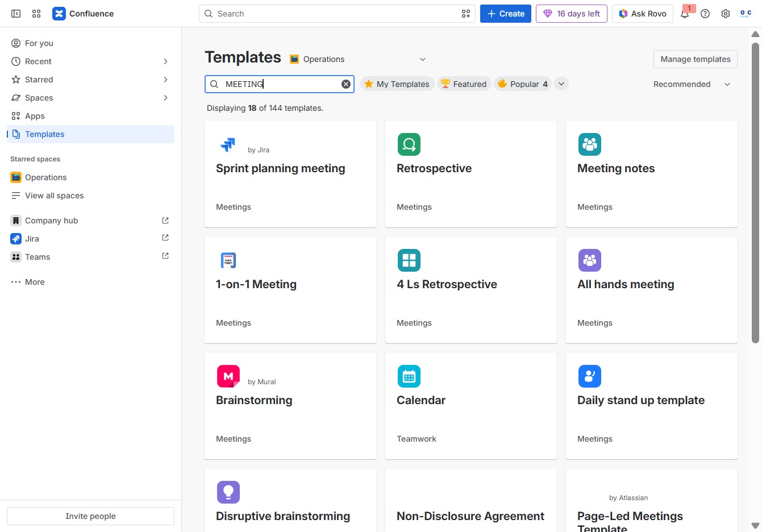The width and height of the screenshot is (762, 532).
Task: Select the Non-Disclosure Agreement template title
Action: [x=470, y=516]
